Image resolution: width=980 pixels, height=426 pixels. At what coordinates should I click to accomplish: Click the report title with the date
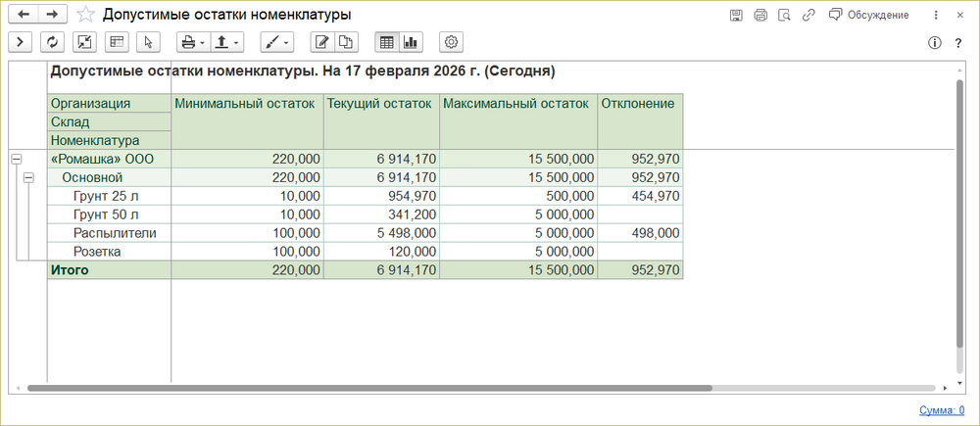click(x=303, y=71)
